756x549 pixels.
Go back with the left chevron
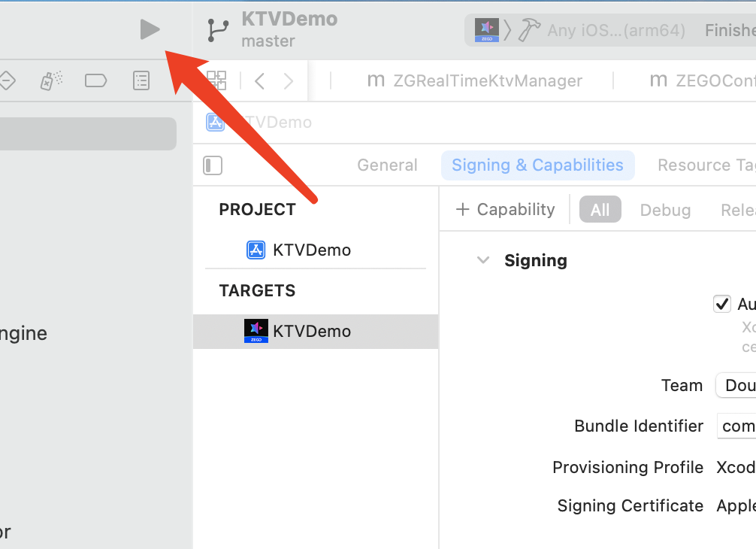point(259,80)
